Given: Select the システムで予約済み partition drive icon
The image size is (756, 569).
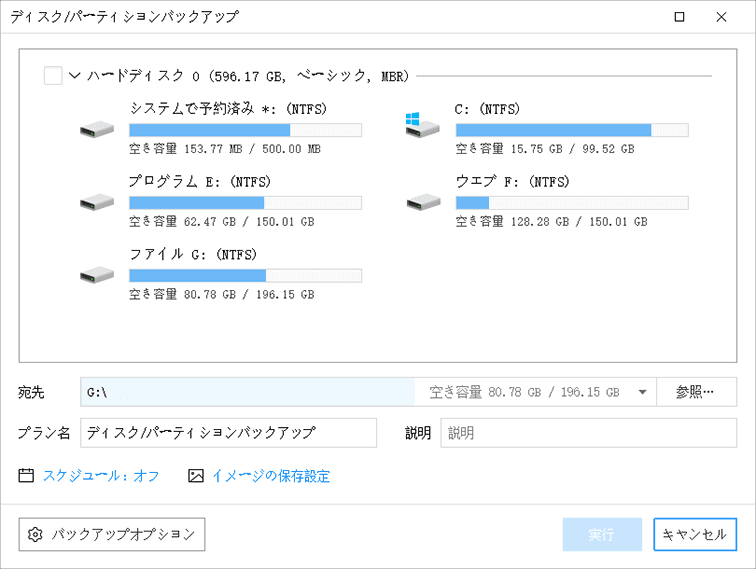Looking at the screenshot, I should pos(97,129).
